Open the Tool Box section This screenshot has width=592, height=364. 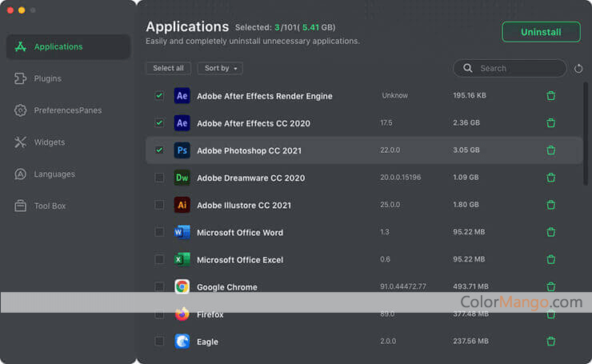[x=50, y=206]
